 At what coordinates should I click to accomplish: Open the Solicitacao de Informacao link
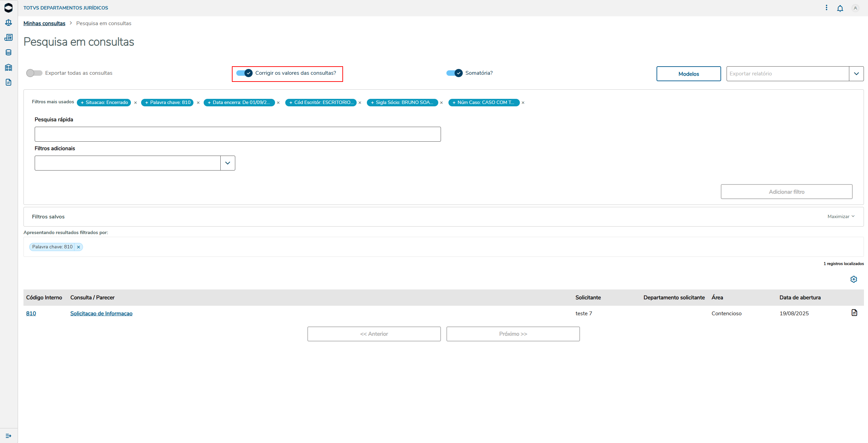pos(101,314)
